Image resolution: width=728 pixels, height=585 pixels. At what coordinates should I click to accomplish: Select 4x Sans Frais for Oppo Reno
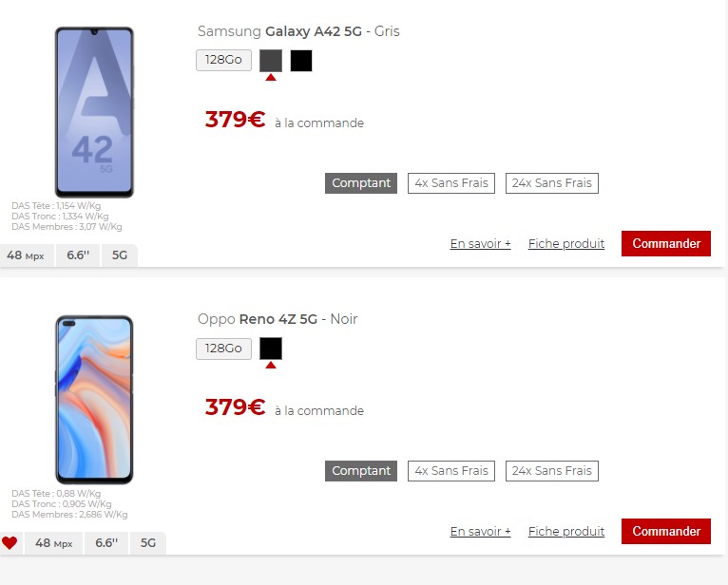pos(451,471)
